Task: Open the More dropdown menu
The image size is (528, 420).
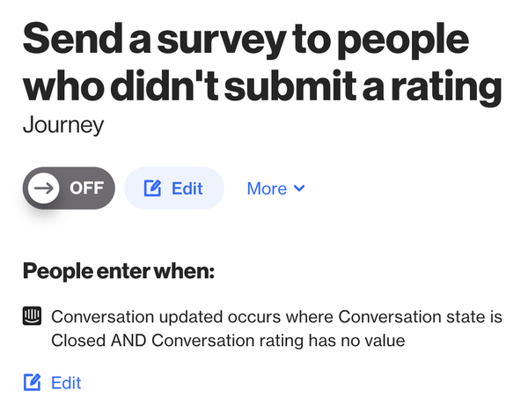Action: point(275,188)
